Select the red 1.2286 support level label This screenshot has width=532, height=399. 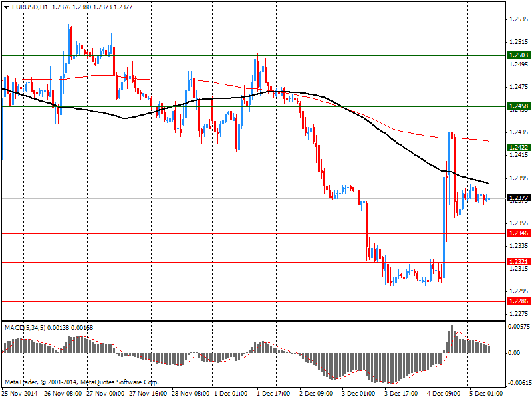tap(519, 301)
